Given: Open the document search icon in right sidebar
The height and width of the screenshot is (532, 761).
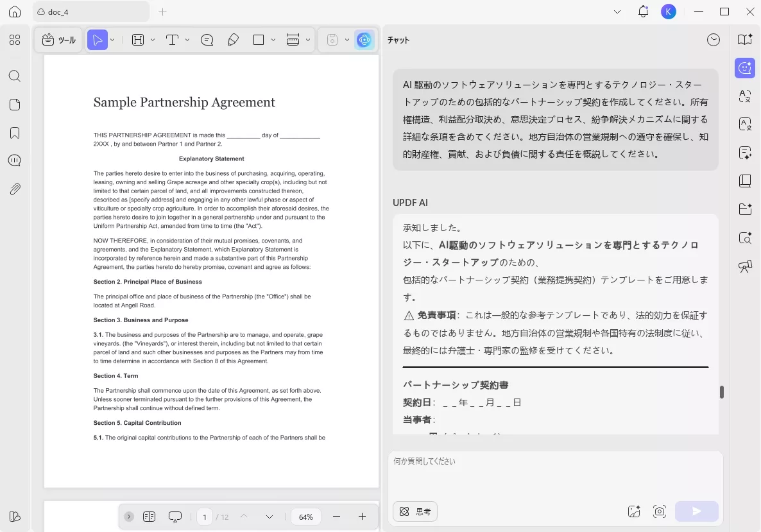Looking at the screenshot, I should (745, 238).
